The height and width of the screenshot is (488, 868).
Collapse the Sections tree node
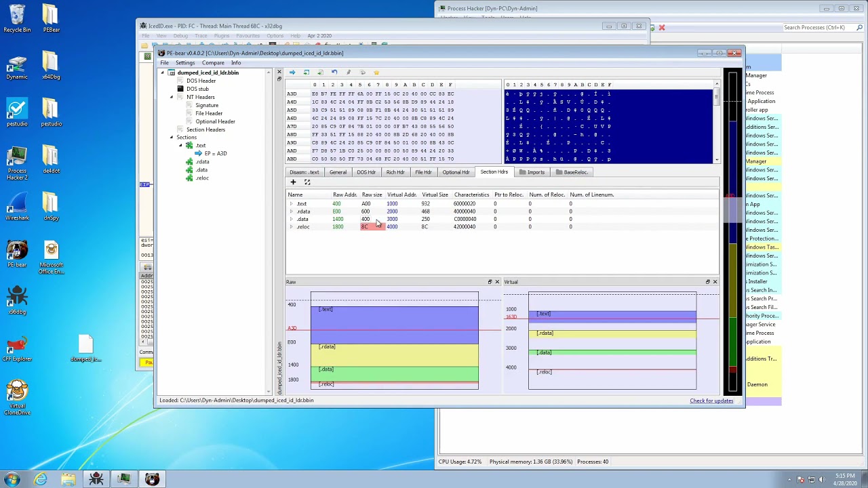[x=172, y=138]
